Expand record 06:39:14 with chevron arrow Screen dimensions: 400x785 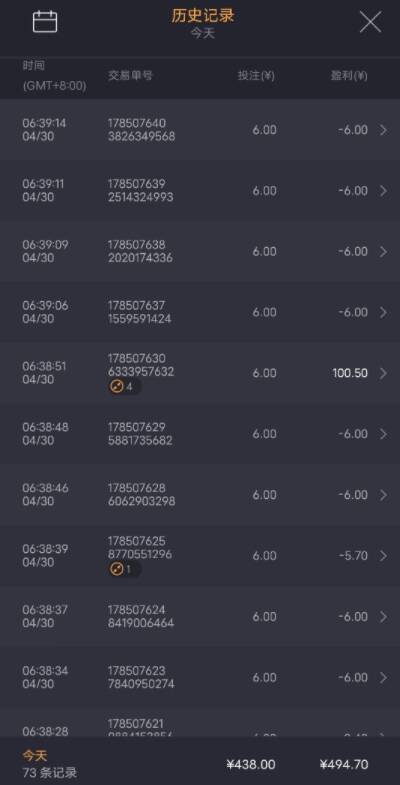[383, 130]
